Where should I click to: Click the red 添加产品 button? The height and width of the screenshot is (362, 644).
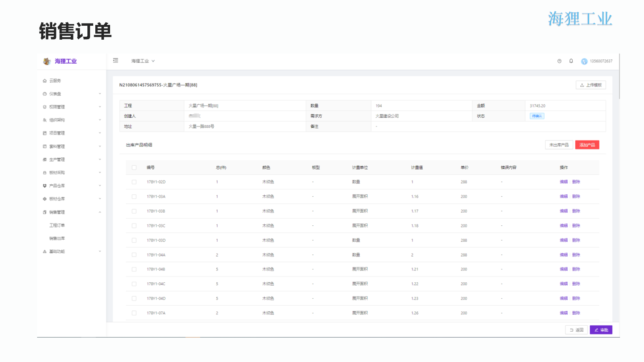pos(587,145)
